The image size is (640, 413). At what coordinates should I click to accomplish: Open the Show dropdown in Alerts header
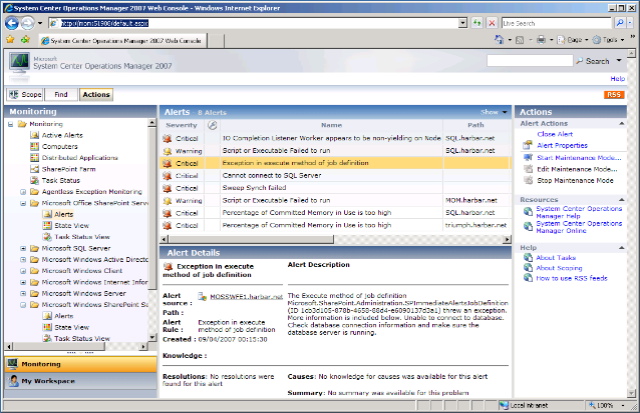[493, 112]
